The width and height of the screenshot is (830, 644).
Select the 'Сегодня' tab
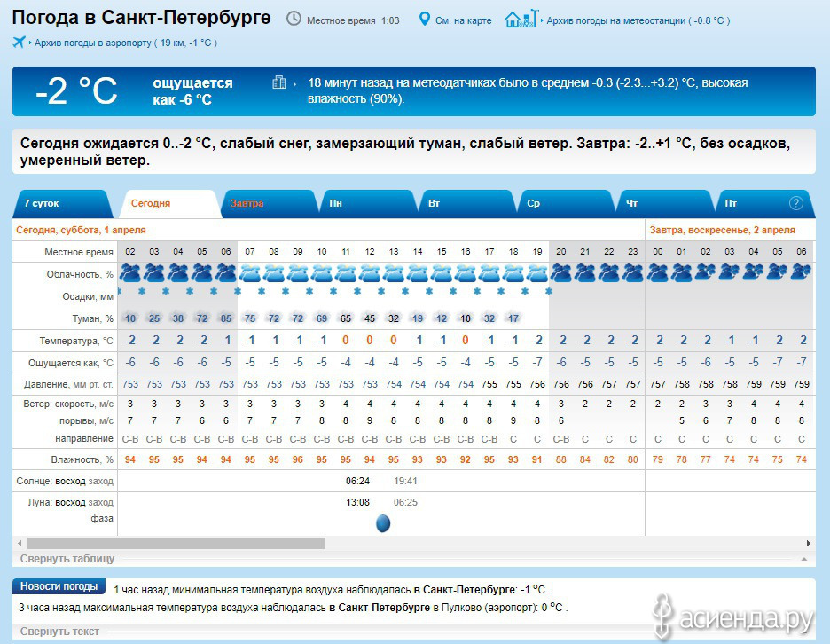(169, 204)
